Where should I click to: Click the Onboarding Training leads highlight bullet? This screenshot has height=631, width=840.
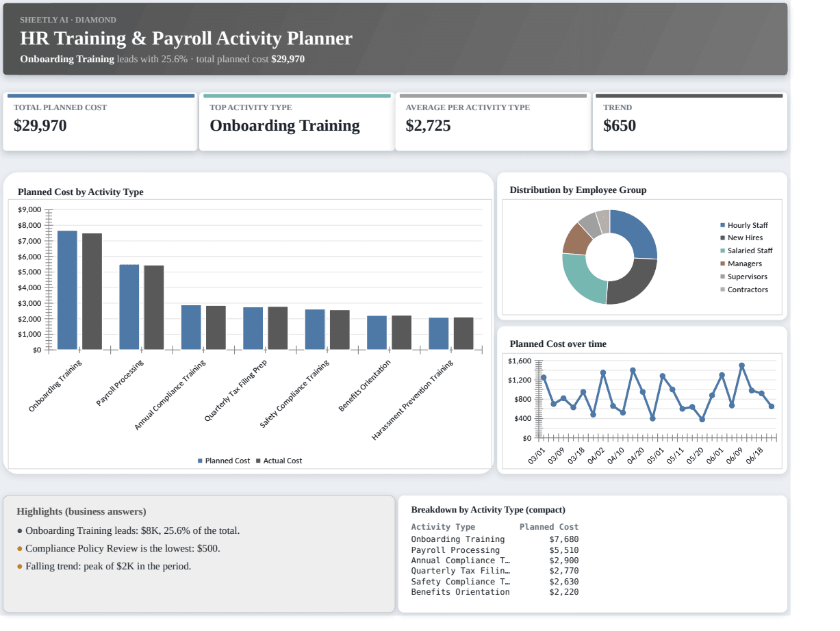point(129,530)
